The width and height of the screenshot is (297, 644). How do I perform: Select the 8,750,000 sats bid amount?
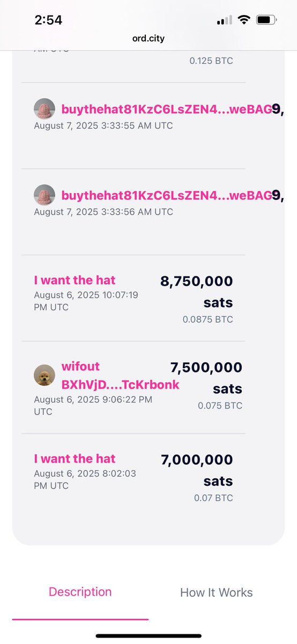click(197, 291)
